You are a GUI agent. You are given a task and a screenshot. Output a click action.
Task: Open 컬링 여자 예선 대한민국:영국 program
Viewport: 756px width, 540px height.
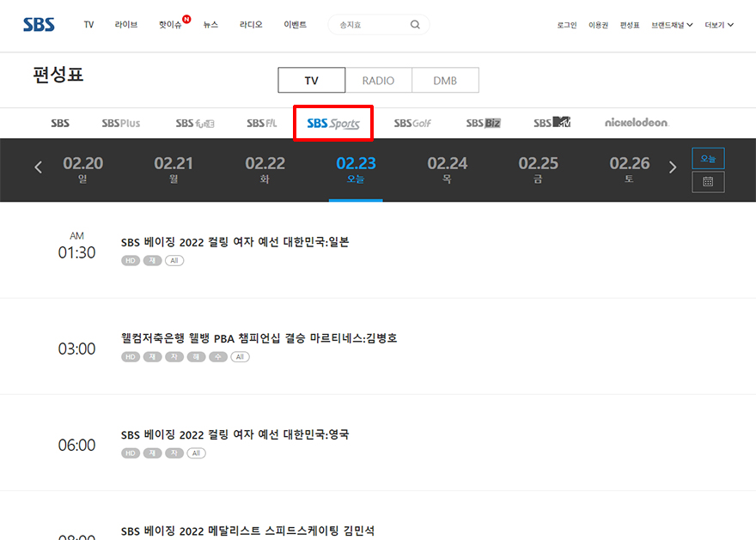pos(235,434)
